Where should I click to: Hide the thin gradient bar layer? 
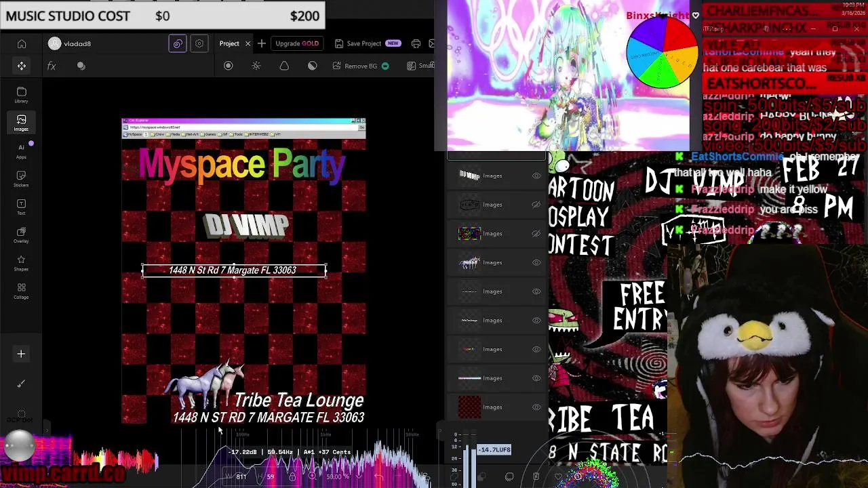click(536, 378)
